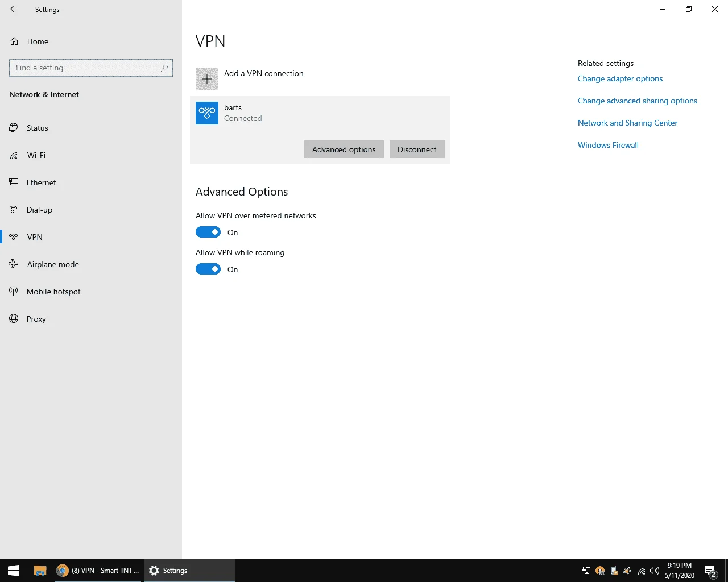This screenshot has height=582, width=728.
Task: Click Add a VPN connection label
Action: click(264, 73)
